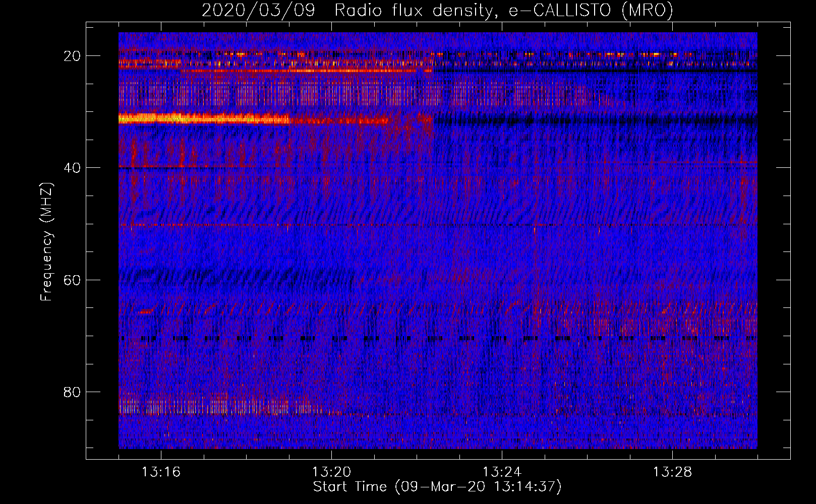Screen dimensions: 816x504
Task: Click the frequency tick label 40
Action: pyautogui.click(x=72, y=168)
